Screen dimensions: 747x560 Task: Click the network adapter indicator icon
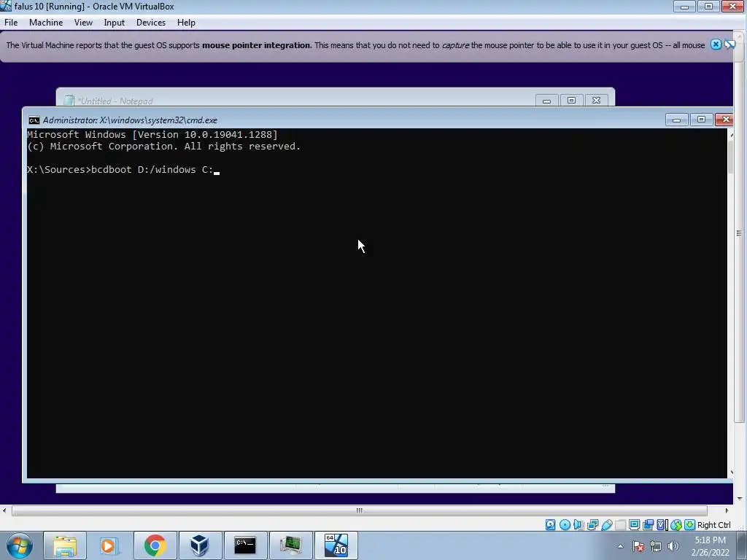(x=592, y=525)
